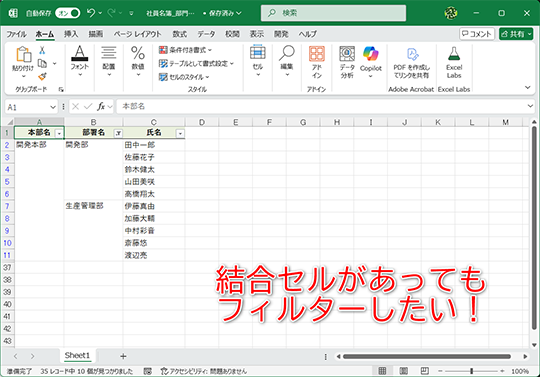Viewport: 540px width, 377px height.
Task: Click clipboard group dialog launcher icon
Action: [61, 90]
